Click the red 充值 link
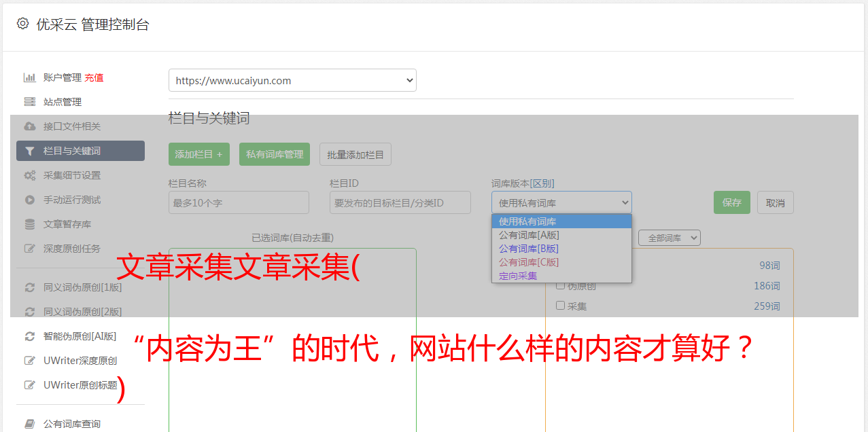 94,77
